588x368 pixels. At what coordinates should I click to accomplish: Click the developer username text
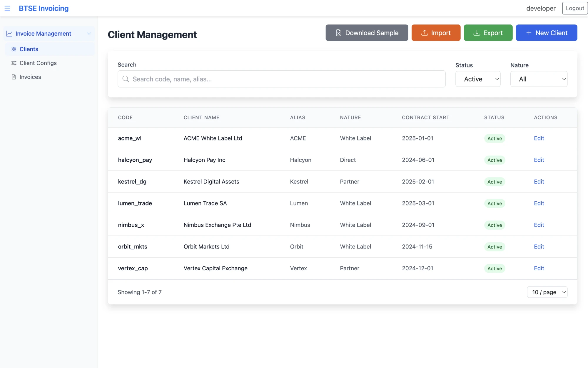coord(541,8)
